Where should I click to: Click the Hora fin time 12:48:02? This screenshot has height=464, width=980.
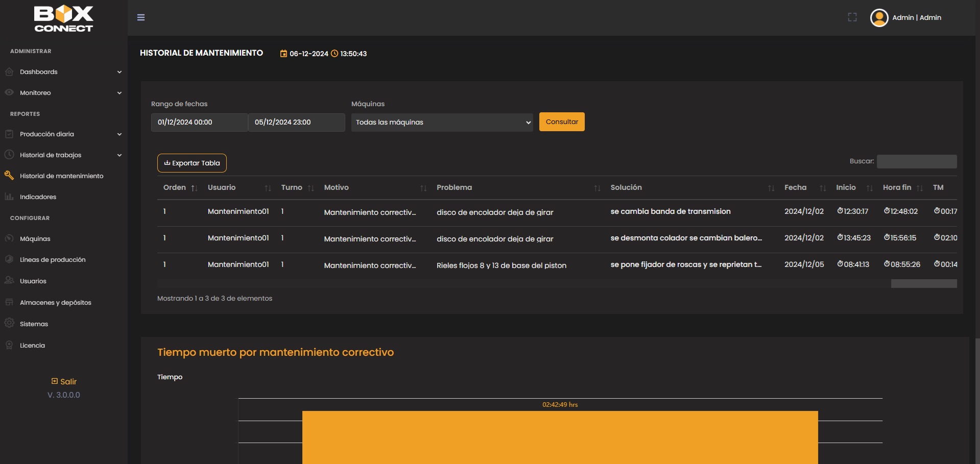click(x=901, y=211)
